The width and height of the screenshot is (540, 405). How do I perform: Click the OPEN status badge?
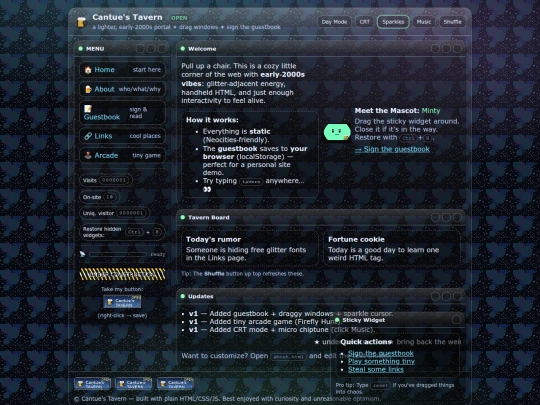pyautogui.click(x=179, y=18)
